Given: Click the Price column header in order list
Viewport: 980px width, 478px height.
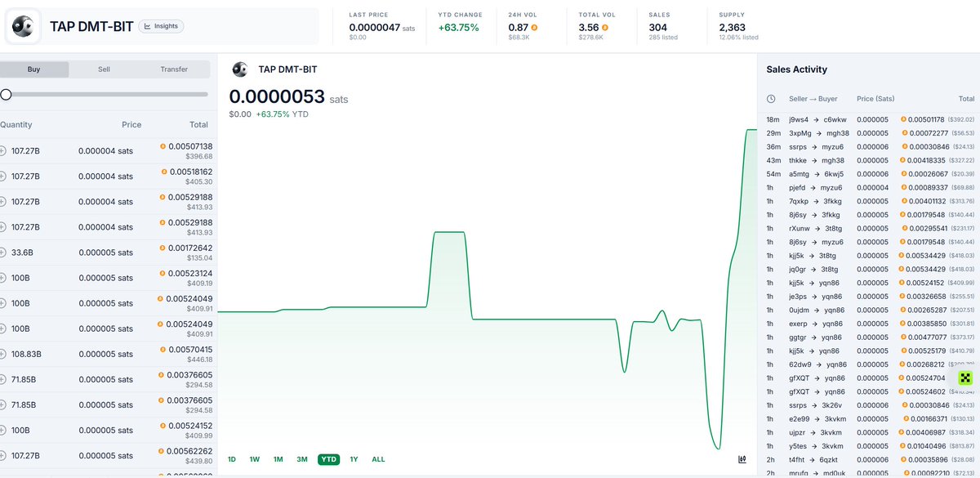Looking at the screenshot, I should [x=131, y=125].
